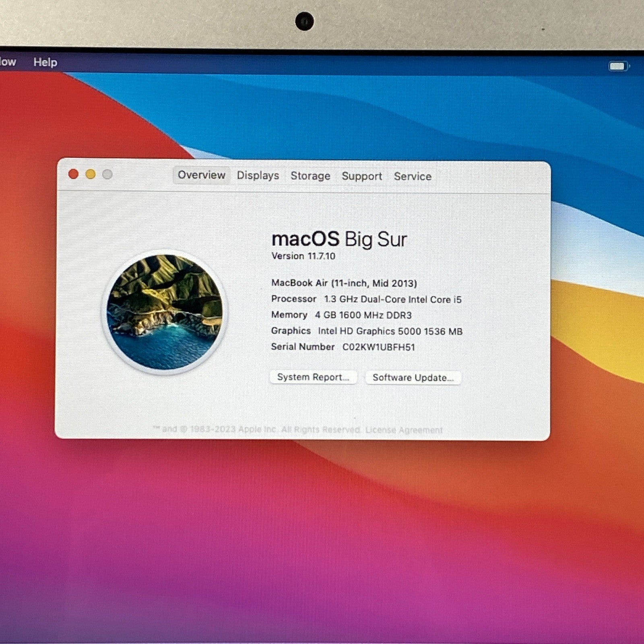The height and width of the screenshot is (644, 644).
Task: Open the License Agreement link
Action: pyautogui.click(x=404, y=430)
